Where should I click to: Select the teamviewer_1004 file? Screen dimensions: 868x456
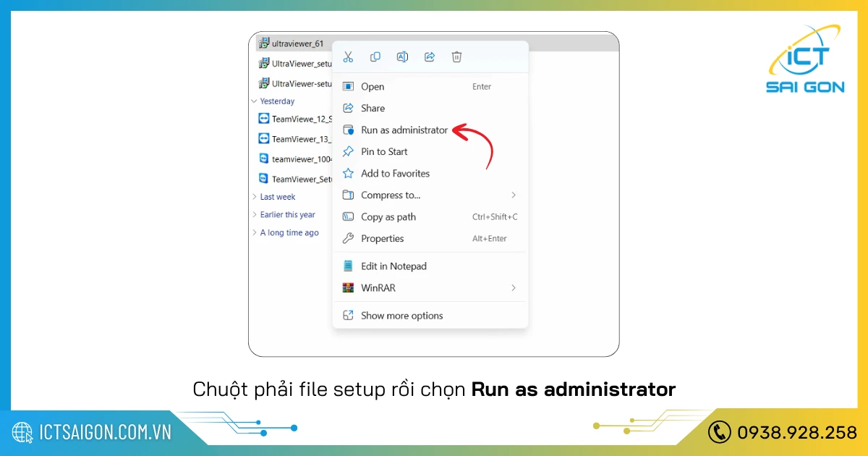pyautogui.click(x=295, y=159)
